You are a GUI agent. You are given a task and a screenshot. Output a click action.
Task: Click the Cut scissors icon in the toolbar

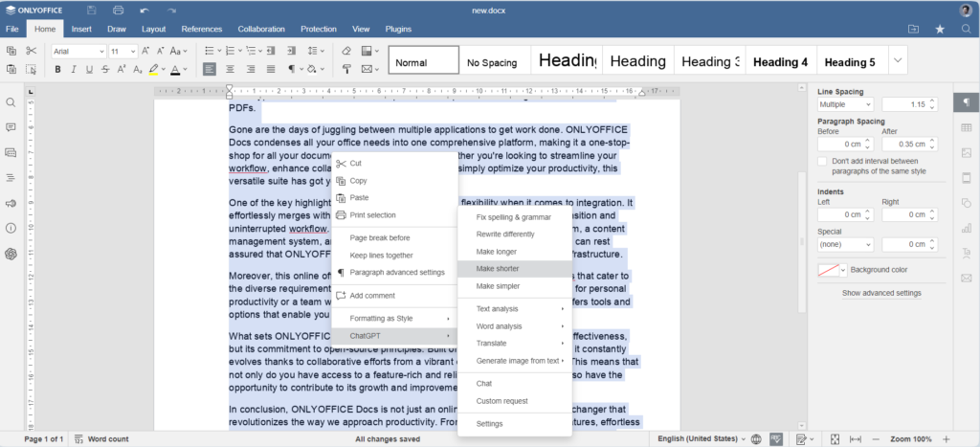point(32,52)
